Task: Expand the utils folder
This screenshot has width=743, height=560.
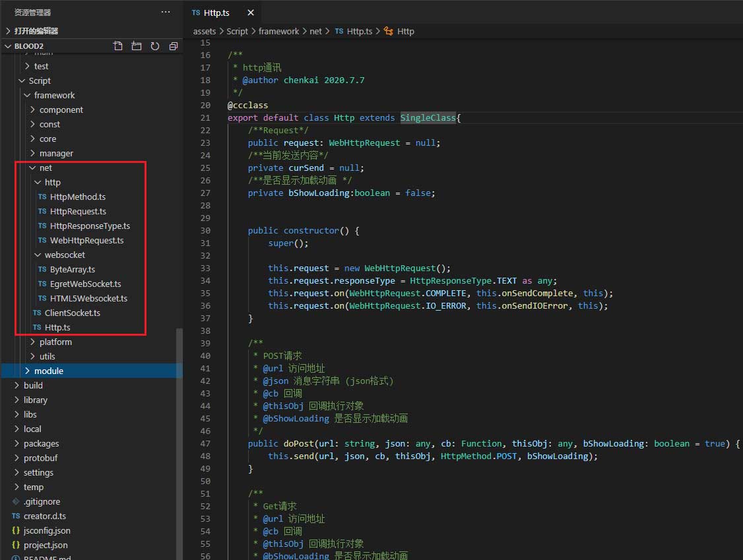Action: (x=32, y=356)
